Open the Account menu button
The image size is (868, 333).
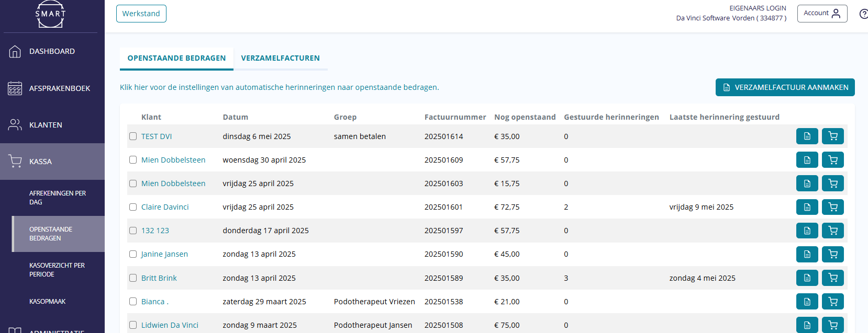click(822, 14)
